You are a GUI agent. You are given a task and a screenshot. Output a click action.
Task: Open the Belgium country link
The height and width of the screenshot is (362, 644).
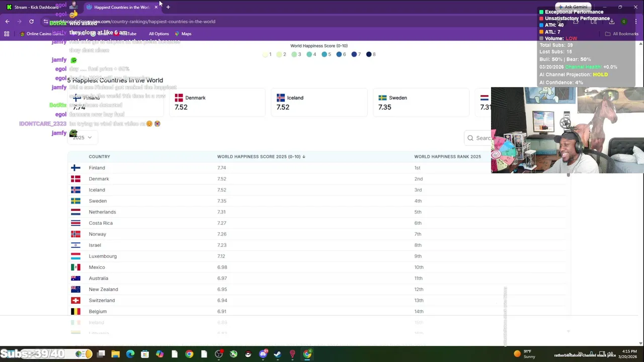pos(98,312)
